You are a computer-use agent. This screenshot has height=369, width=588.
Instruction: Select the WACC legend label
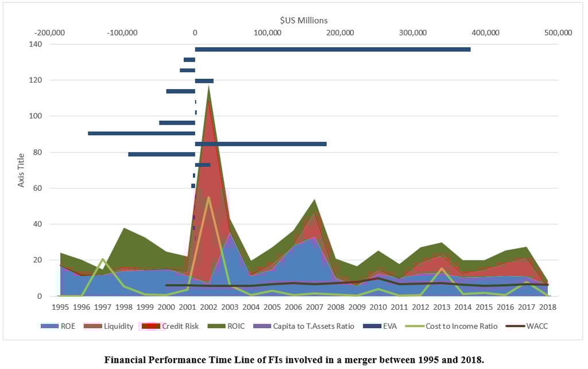pos(537,326)
